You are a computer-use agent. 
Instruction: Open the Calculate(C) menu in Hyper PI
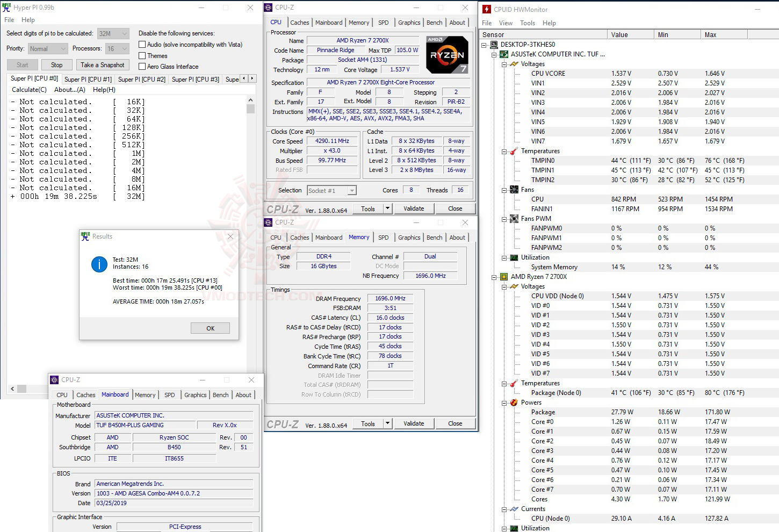29,90
